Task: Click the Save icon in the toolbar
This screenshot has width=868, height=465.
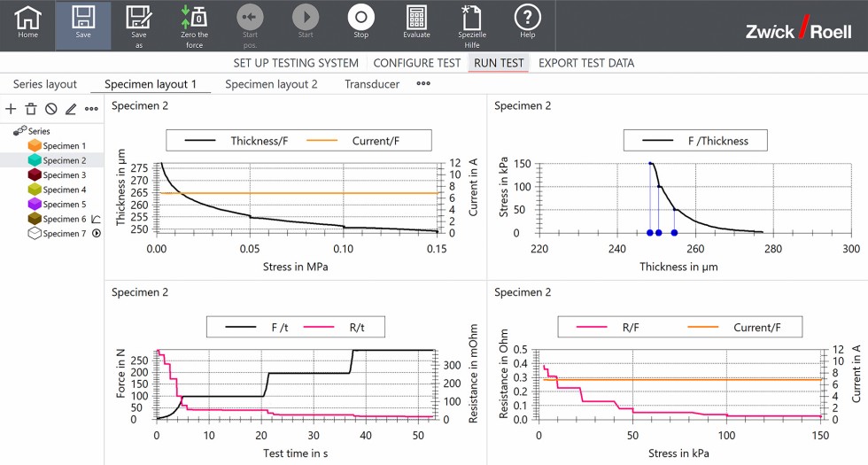Action: (x=83, y=23)
